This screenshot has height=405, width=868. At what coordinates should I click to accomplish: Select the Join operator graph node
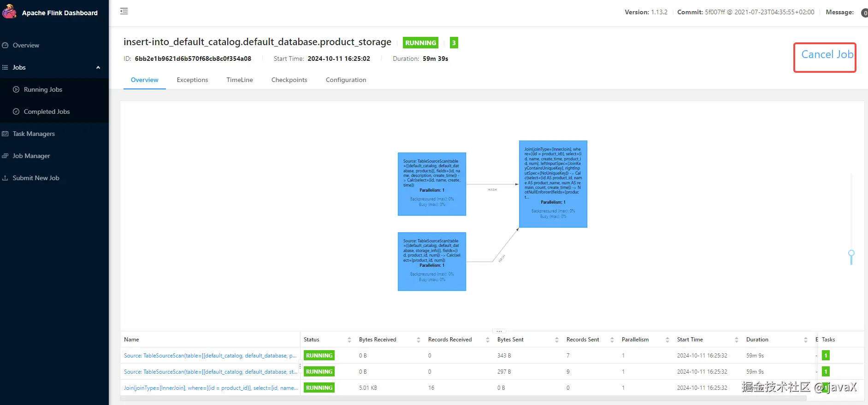pos(553,184)
